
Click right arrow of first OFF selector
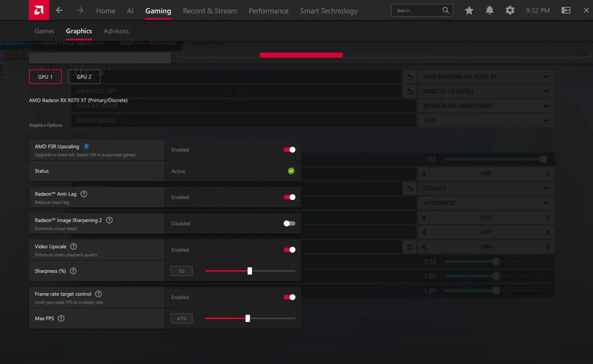tap(547, 174)
